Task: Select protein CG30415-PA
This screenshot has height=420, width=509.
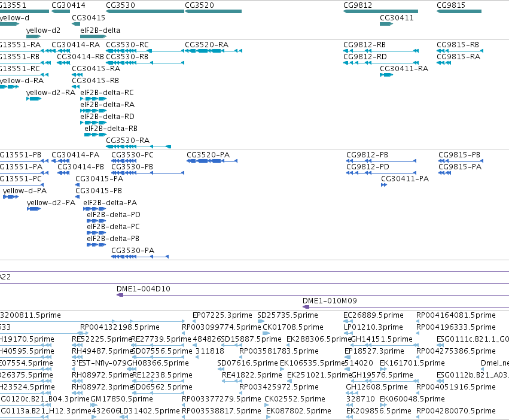Action: coord(99,179)
